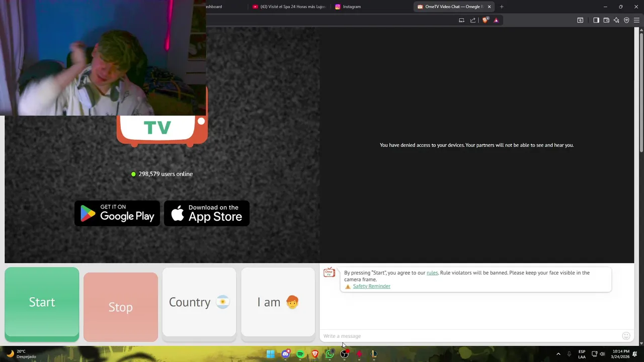Click the OmeTV chat avatar icon
This screenshot has width=644, height=362.
(329, 273)
